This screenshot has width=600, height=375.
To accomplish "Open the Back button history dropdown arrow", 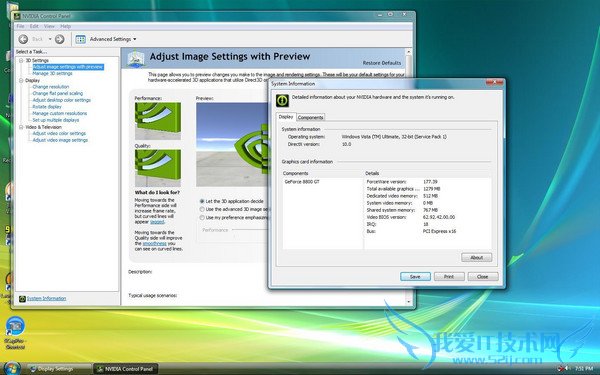I will (x=50, y=39).
